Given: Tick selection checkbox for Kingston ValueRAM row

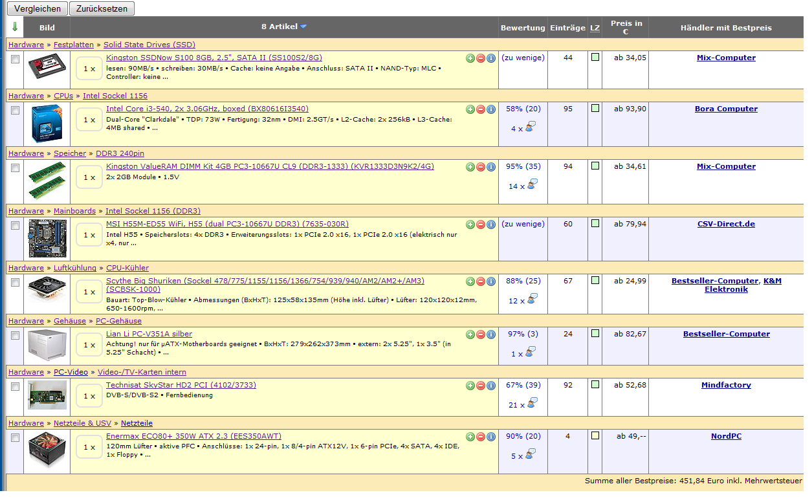Looking at the screenshot, I should [x=16, y=168].
